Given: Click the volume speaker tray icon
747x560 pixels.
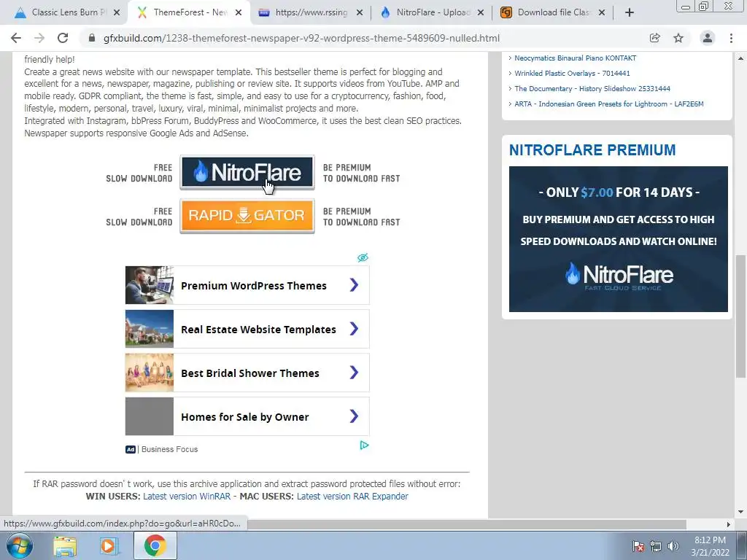Looking at the screenshot, I should [673, 546].
